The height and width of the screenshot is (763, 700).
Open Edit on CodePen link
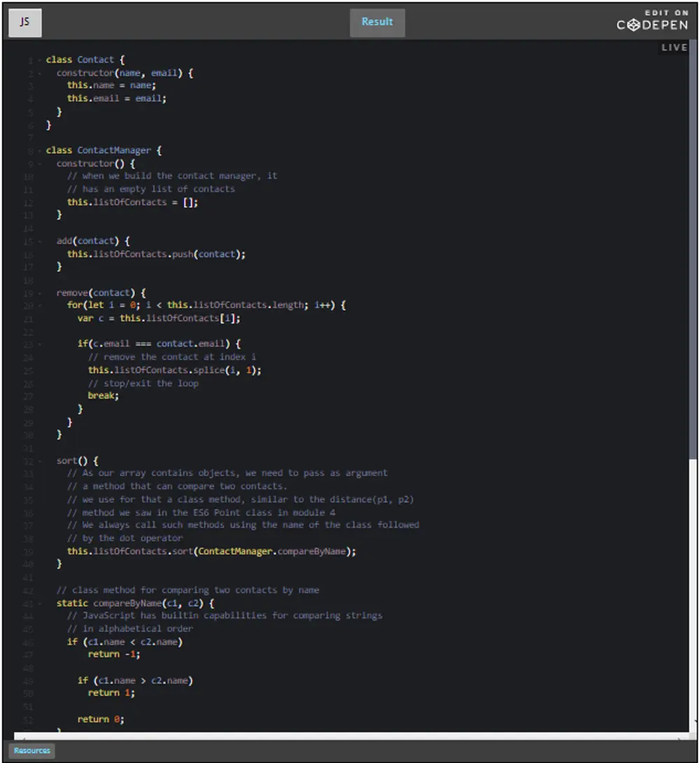tap(652, 20)
